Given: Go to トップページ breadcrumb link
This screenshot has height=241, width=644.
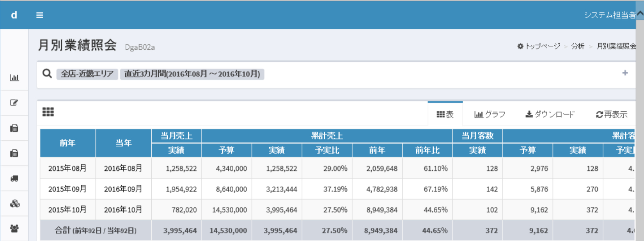Looking at the screenshot, I should (539, 46).
